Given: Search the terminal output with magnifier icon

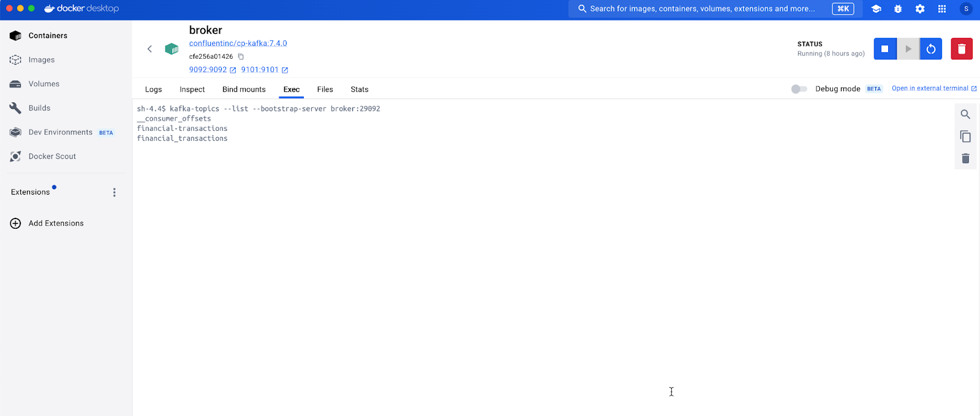Looking at the screenshot, I should pos(965,114).
